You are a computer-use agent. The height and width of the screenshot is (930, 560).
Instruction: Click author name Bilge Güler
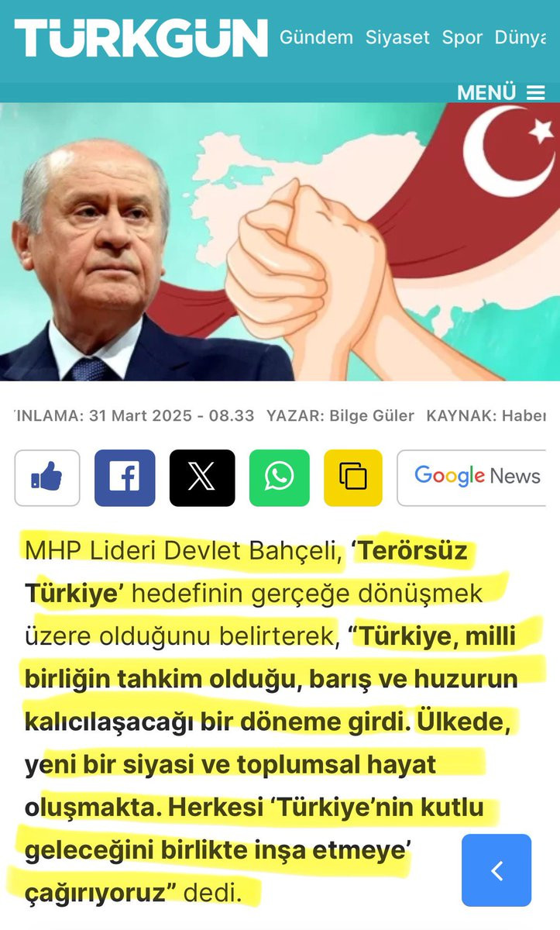point(372,415)
